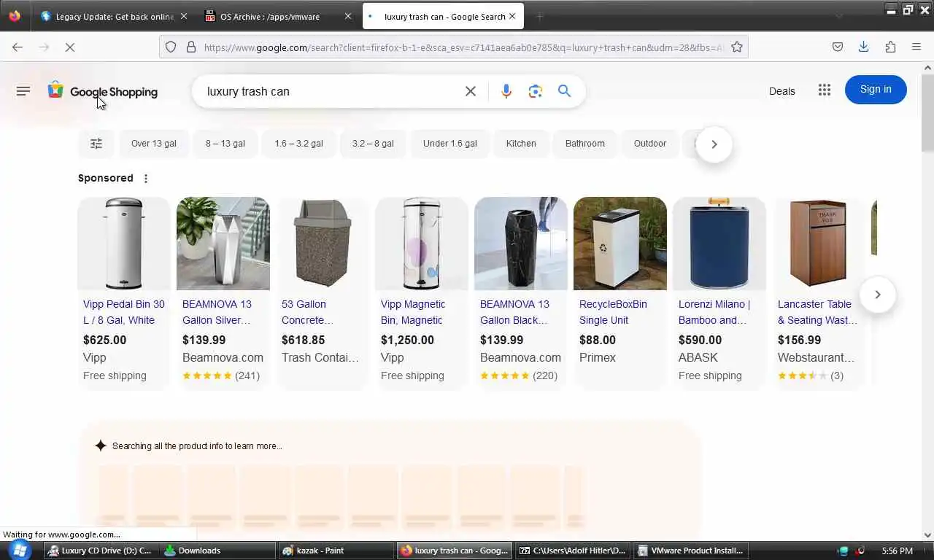This screenshot has width=934, height=560.
Task: Clear the search box text
Action: (x=471, y=91)
